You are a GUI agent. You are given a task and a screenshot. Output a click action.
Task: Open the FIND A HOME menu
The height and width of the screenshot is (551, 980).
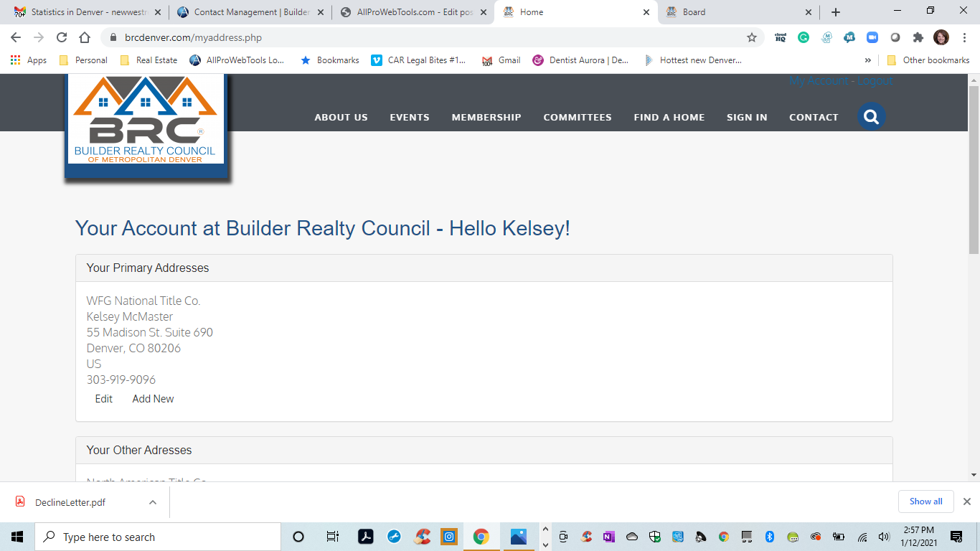tap(669, 117)
